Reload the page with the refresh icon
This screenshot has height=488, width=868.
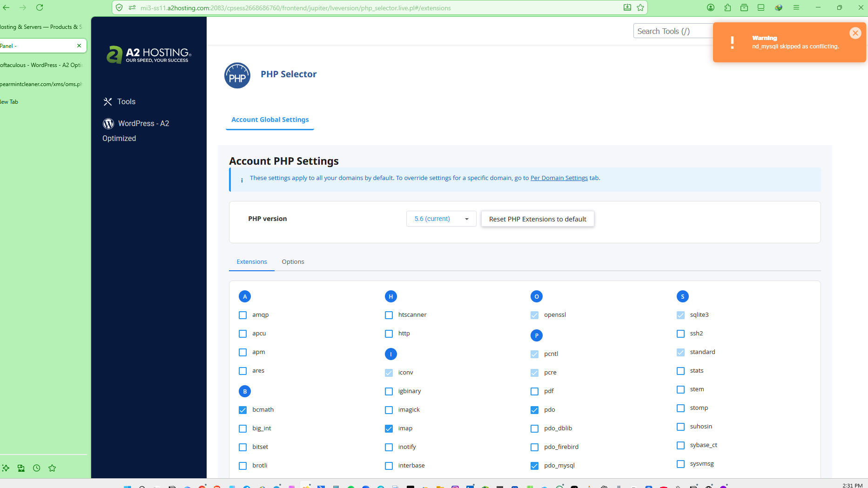(x=40, y=7)
